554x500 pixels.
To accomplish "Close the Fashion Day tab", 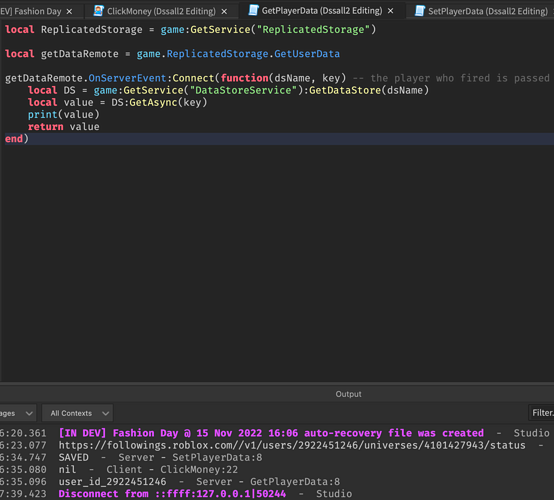I will tap(70, 12).
